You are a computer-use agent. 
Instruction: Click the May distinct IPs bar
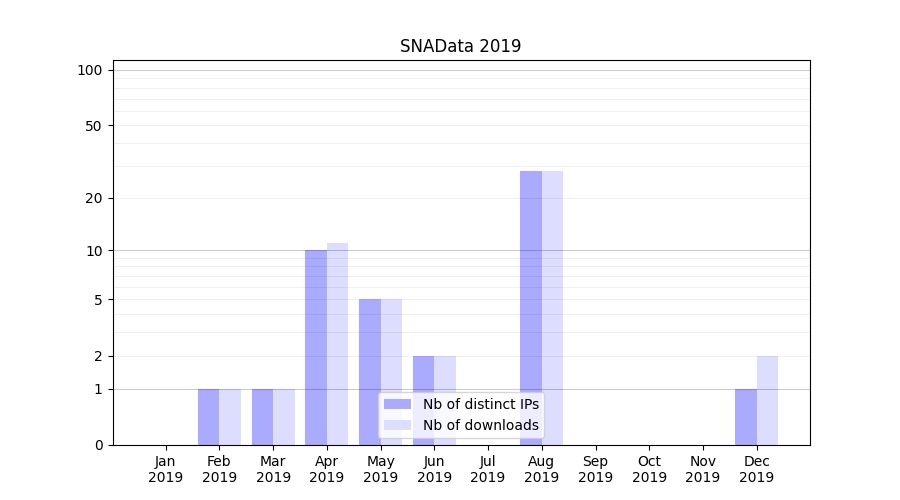369,372
